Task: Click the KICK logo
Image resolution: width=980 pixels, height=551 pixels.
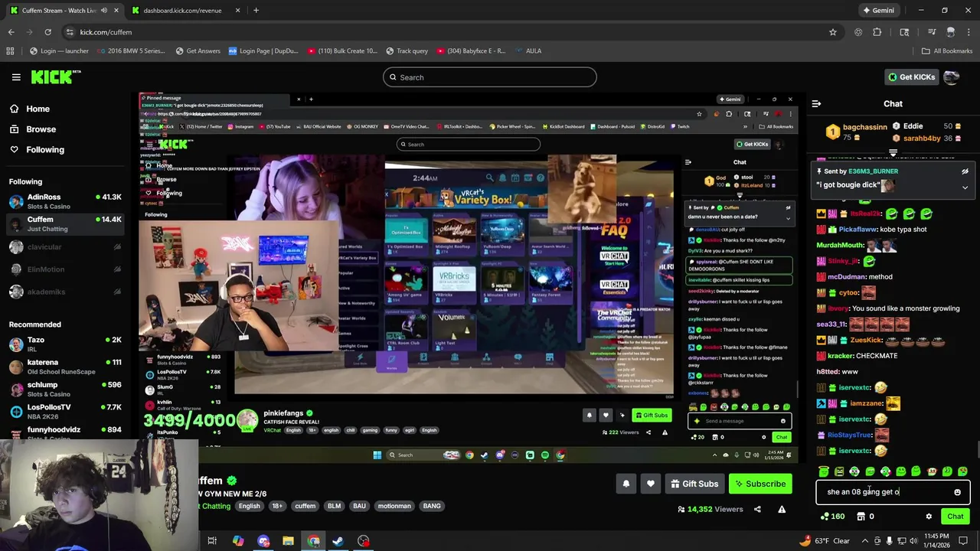Action: [55, 77]
